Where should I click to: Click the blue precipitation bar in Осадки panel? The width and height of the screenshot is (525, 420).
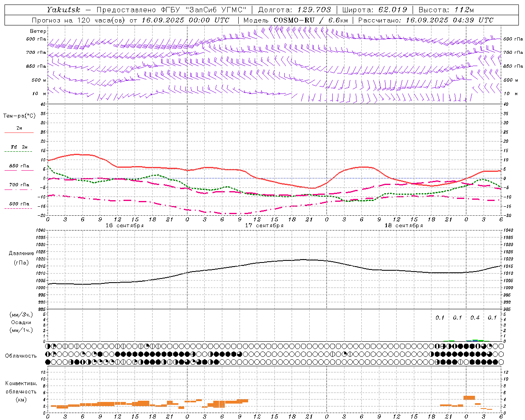(475, 340)
